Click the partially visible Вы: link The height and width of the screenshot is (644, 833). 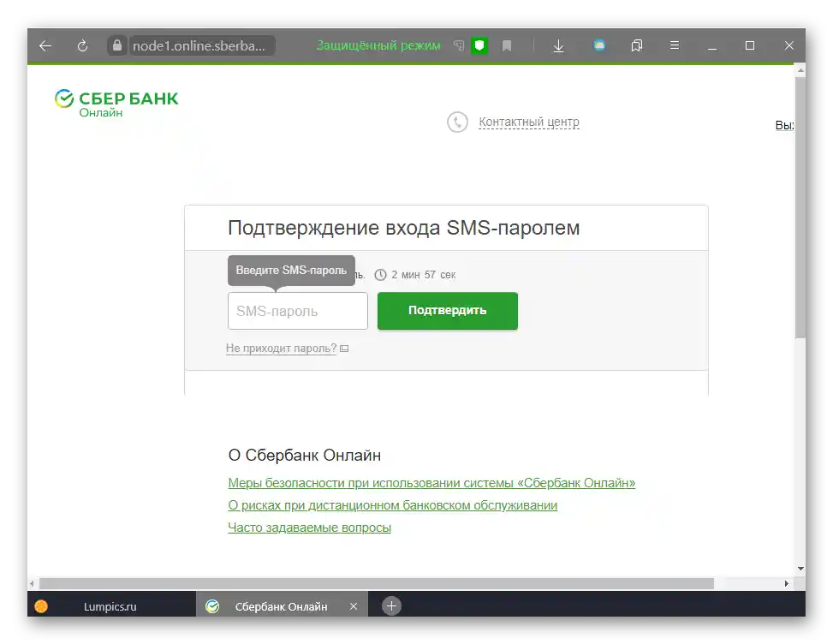[x=785, y=125]
